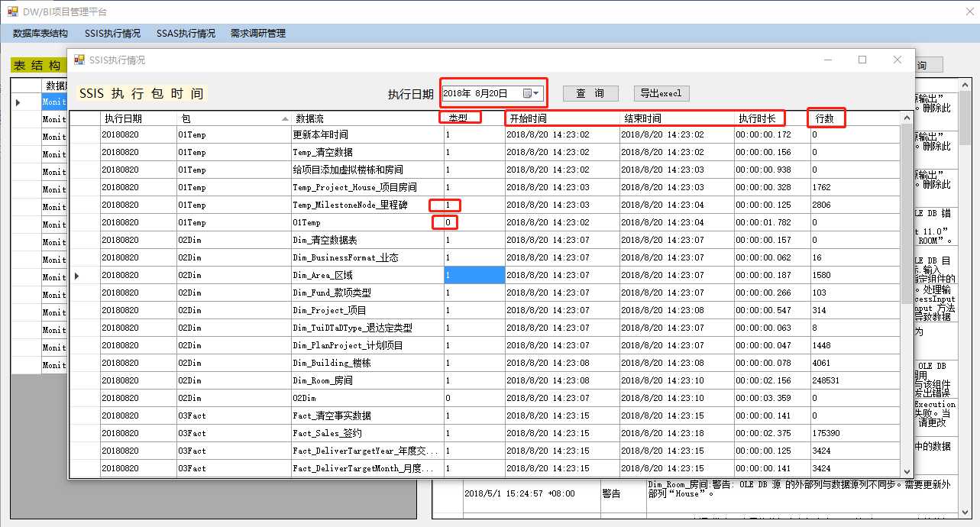Click the row header of Dim_Area_区域 row
The width and height of the screenshot is (980, 527).
point(85,275)
